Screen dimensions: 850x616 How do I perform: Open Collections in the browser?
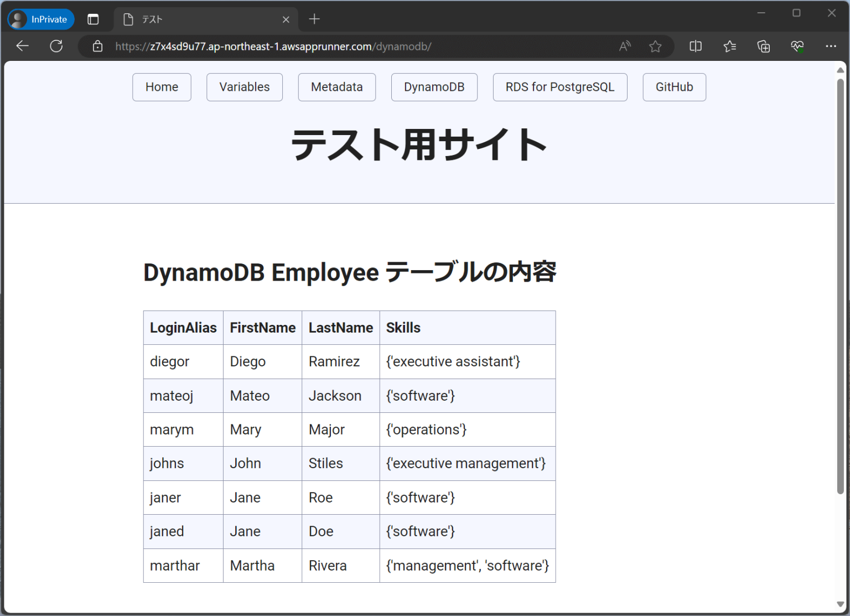coord(764,46)
